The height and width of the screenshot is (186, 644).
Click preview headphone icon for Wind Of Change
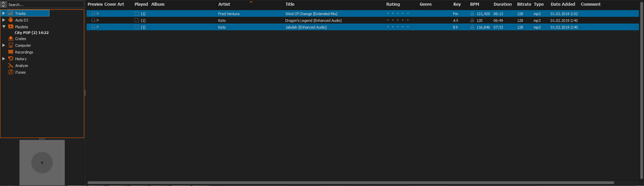[x=93, y=14]
